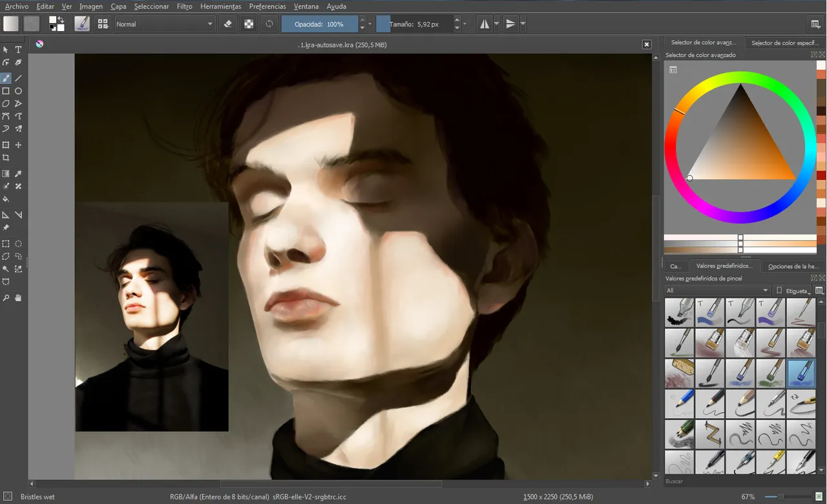This screenshot has height=504, width=827.
Task: Open the fill gradients button
Action: [11, 24]
